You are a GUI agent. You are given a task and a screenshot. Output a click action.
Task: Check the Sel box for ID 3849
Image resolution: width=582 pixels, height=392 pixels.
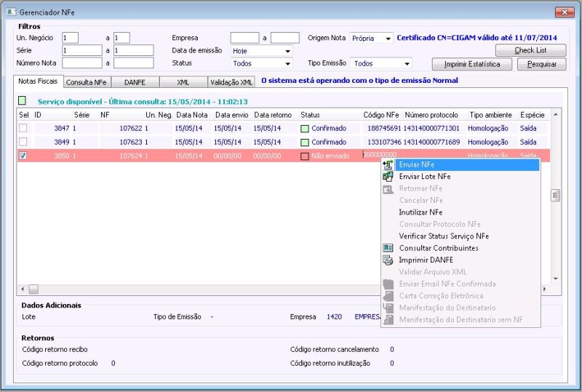pos(23,142)
